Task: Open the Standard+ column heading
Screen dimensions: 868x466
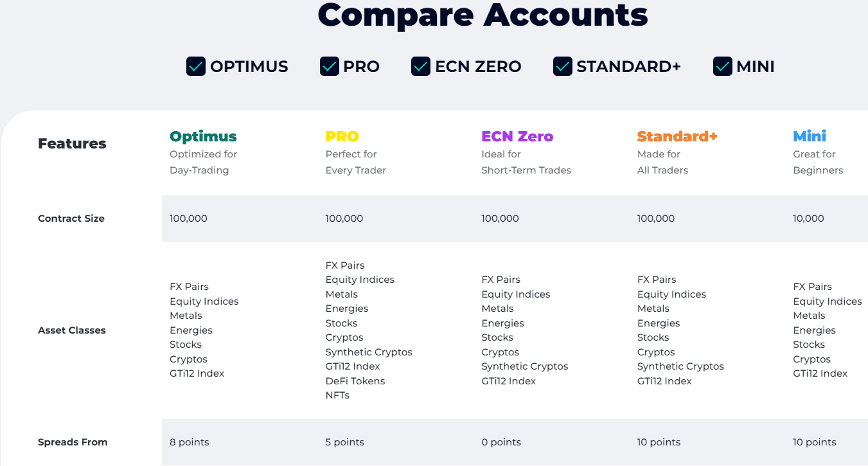Action: tap(677, 136)
